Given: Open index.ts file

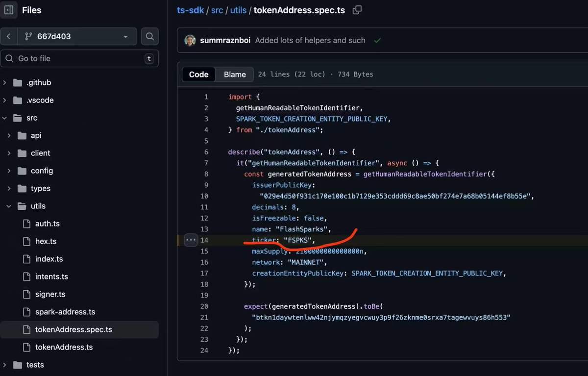Looking at the screenshot, I should pos(49,259).
